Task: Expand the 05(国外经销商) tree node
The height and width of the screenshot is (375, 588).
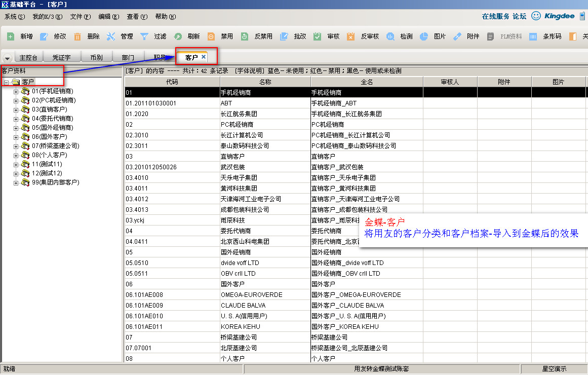Action: pos(16,128)
